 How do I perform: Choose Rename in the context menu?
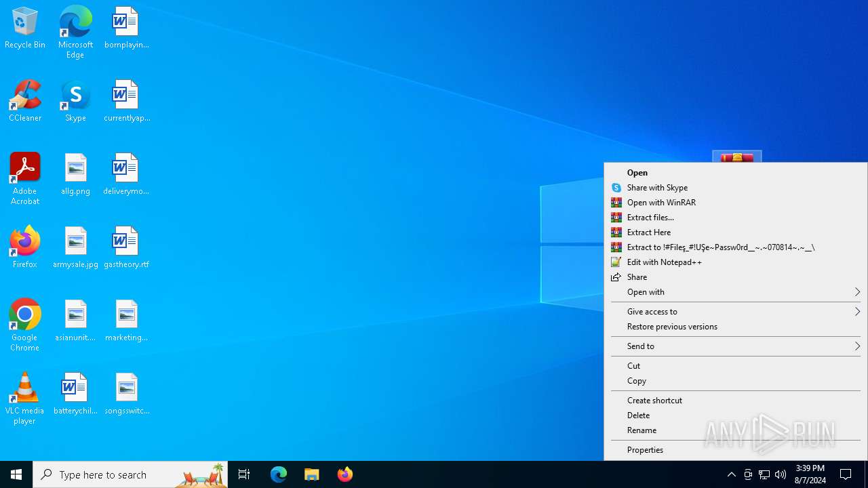pos(736,430)
